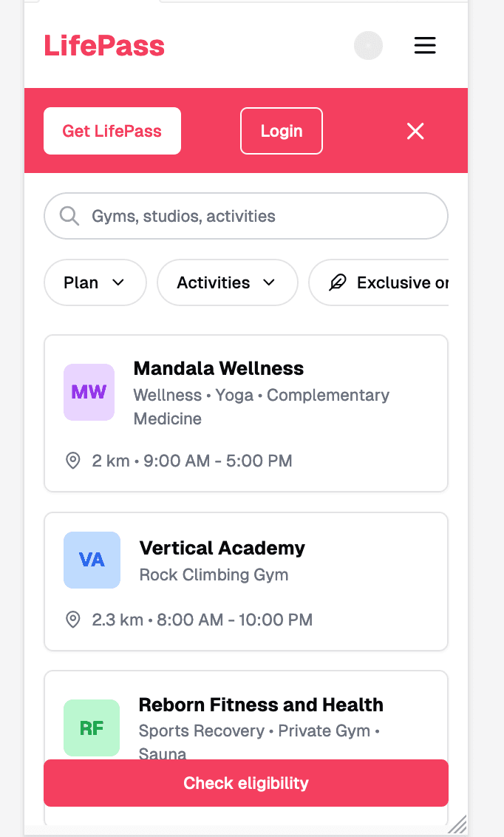Click the RF logo badge
This screenshot has width=504, height=837.
(92, 728)
